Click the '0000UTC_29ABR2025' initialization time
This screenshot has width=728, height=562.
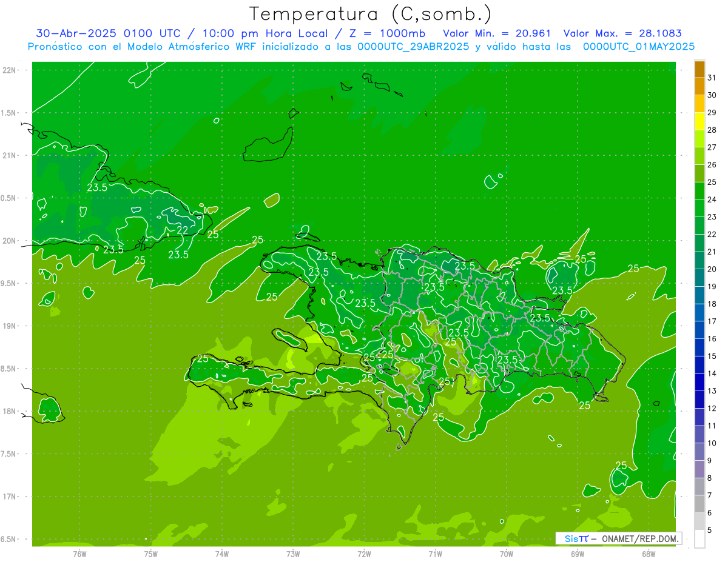413,47
